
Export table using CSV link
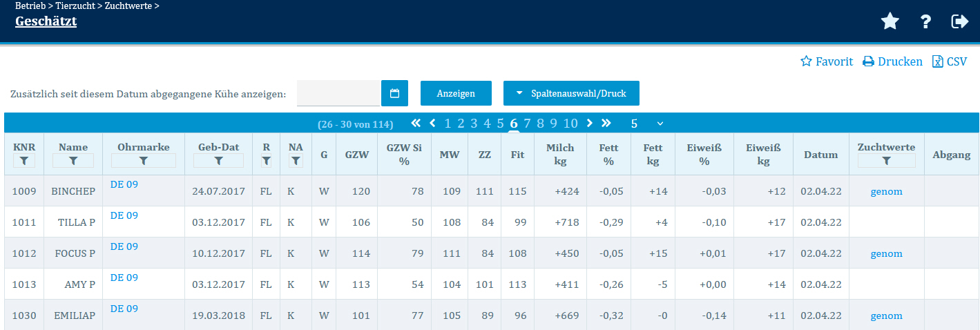(950, 61)
